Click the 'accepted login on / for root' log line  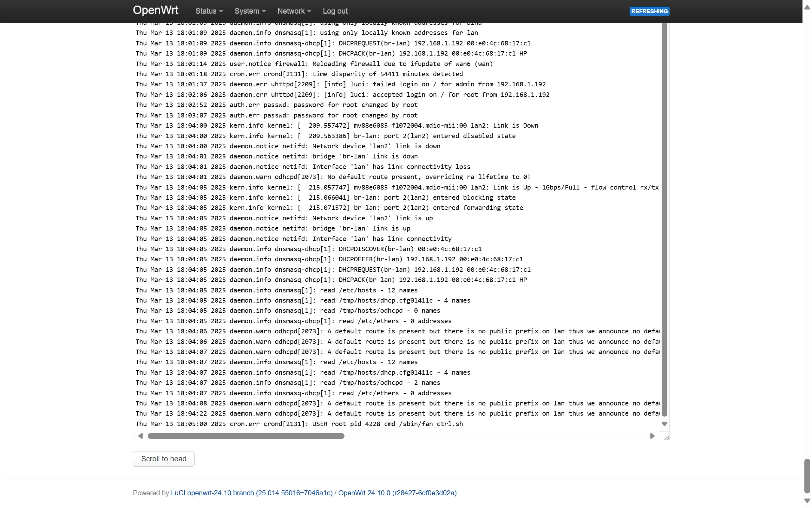(x=343, y=95)
